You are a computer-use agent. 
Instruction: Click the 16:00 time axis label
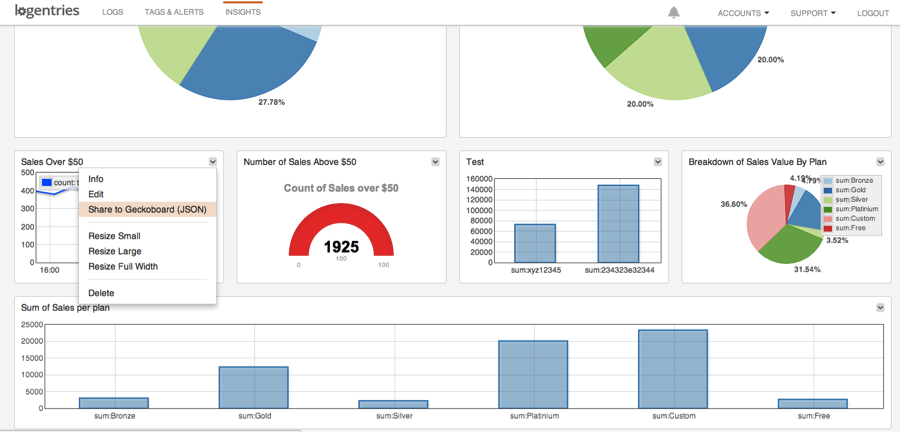50,270
